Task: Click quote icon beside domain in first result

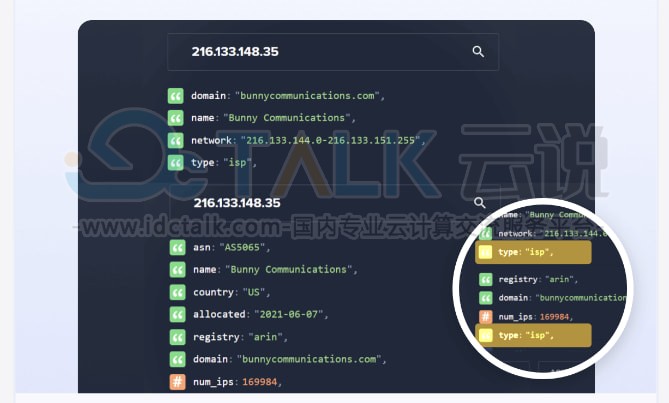Action: (x=176, y=96)
